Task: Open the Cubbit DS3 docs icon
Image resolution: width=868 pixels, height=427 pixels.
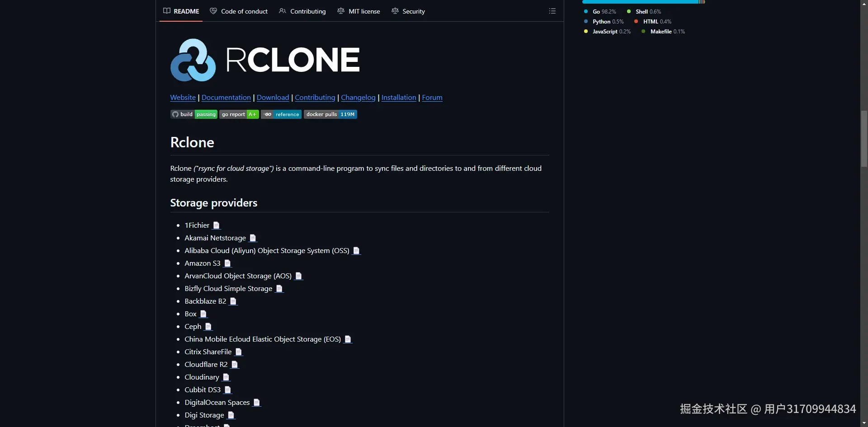Action: [228, 390]
